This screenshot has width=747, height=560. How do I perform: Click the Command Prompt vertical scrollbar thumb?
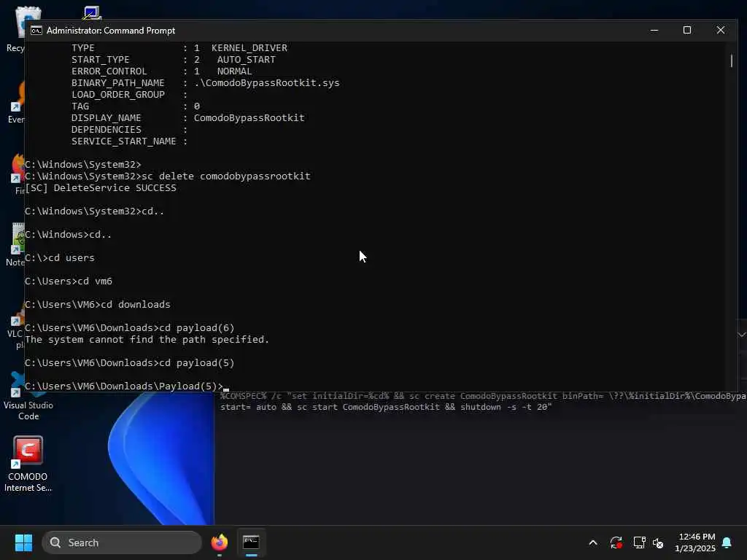(x=731, y=61)
